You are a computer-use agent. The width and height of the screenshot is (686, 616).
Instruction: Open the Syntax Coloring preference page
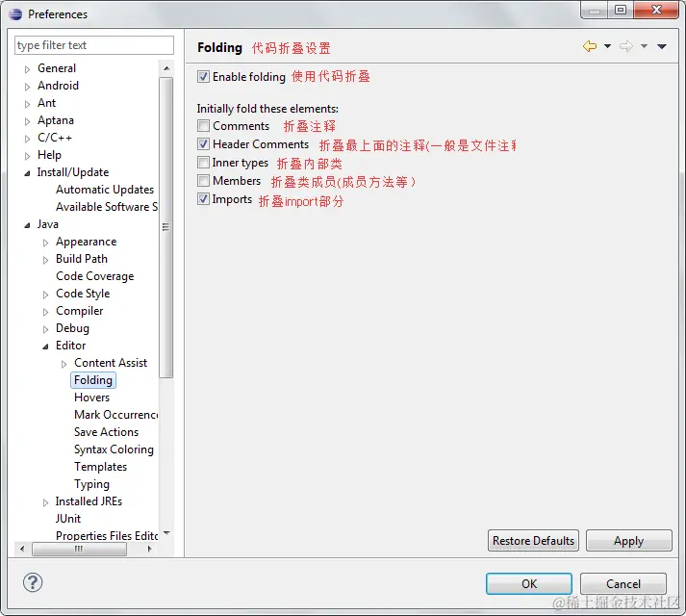(114, 449)
